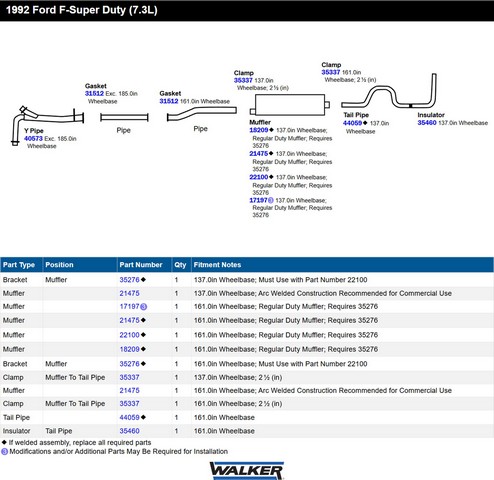
Task: Open 35337 link in 137.0in Clamp row
Action: coord(129,377)
